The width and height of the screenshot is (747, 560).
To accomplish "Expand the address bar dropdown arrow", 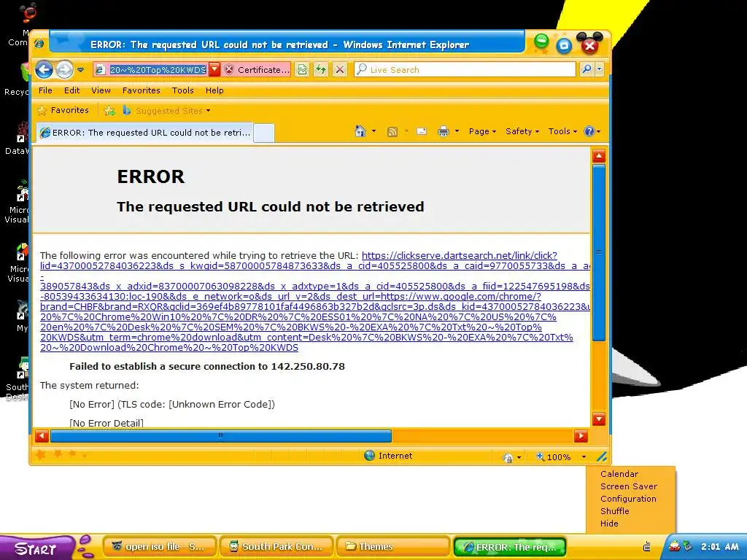I will (215, 70).
